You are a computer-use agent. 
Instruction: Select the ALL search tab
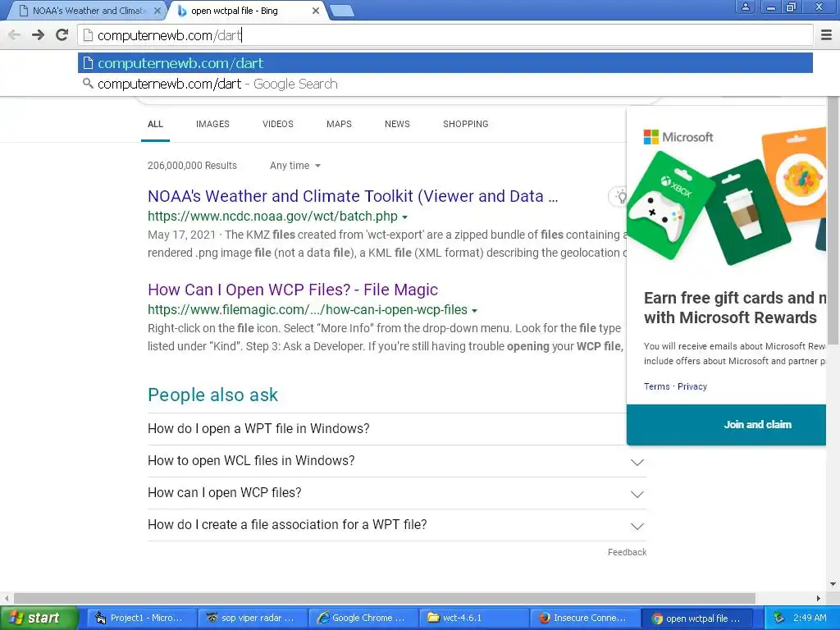(155, 125)
